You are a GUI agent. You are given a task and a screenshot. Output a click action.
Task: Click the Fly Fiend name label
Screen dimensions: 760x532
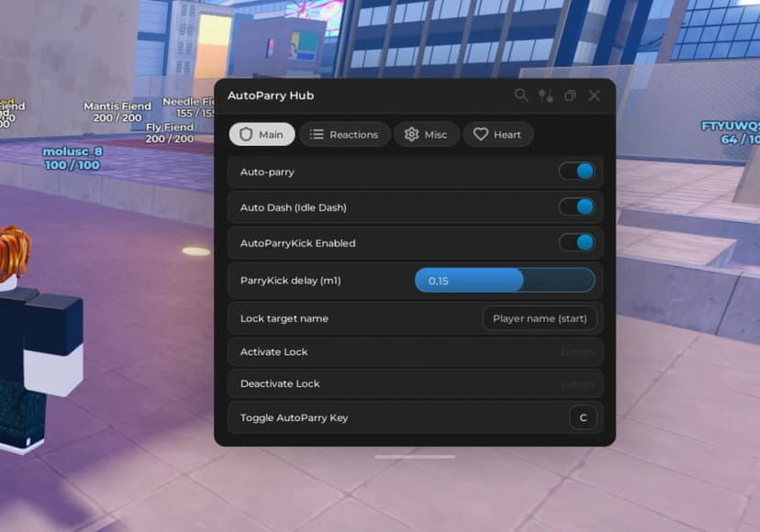tap(170, 127)
